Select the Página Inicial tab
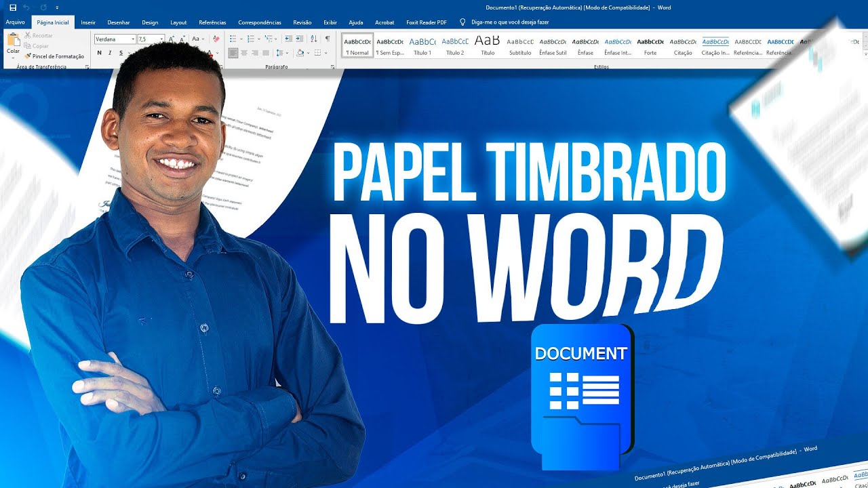Viewport: 868px width, 488px height. click(53, 22)
